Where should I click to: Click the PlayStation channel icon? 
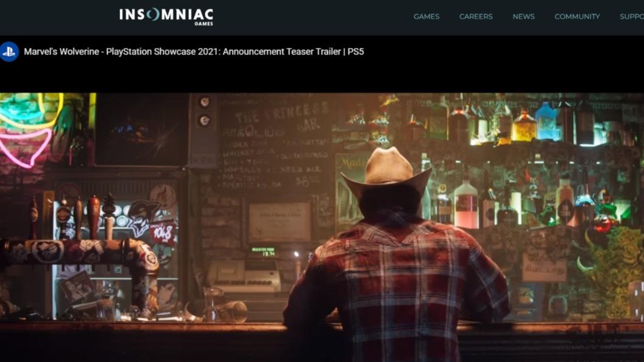pos(9,52)
